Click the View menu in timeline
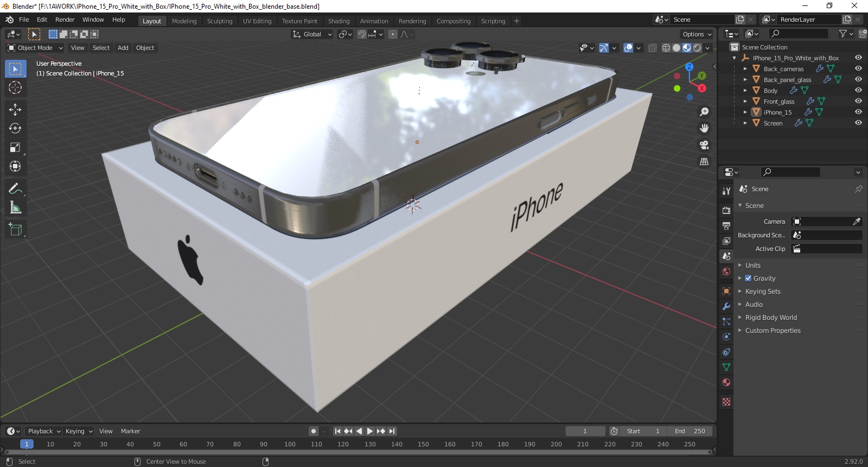This screenshot has height=467, width=868. pyautogui.click(x=106, y=431)
